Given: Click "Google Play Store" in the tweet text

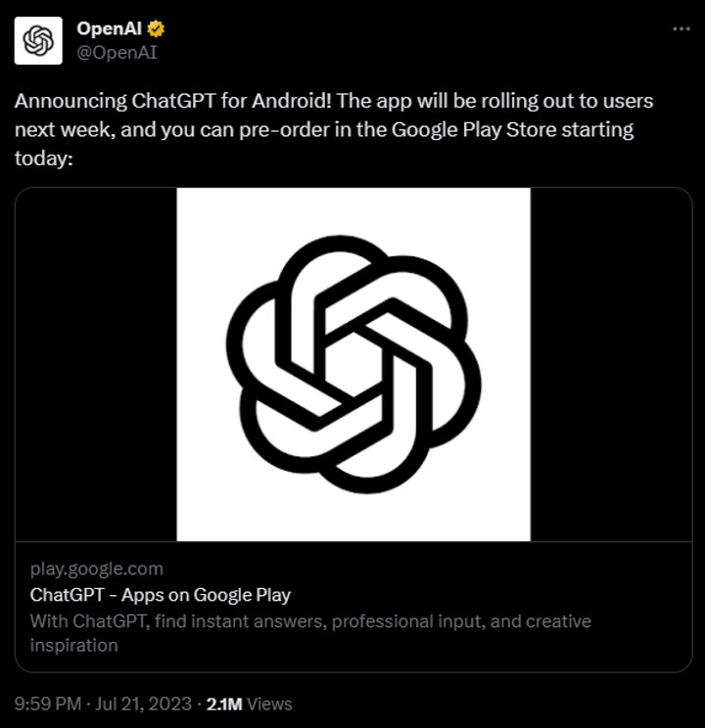Looking at the screenshot, I should (465, 129).
